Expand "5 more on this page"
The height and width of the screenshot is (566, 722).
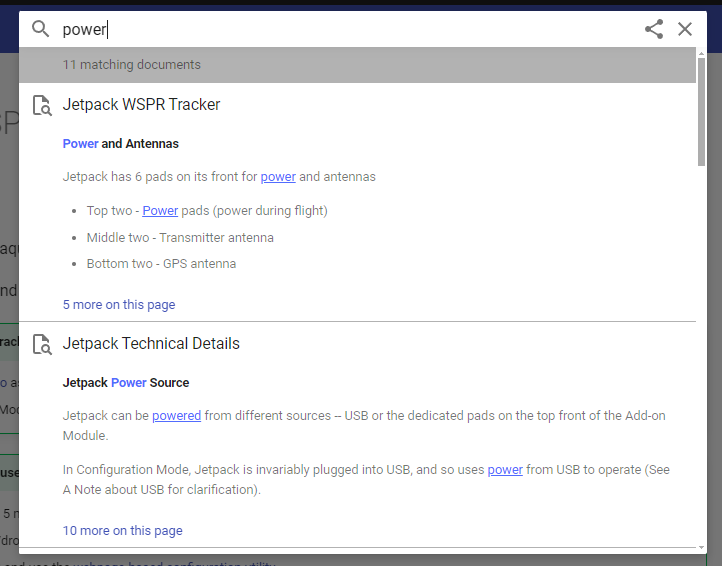(x=119, y=305)
